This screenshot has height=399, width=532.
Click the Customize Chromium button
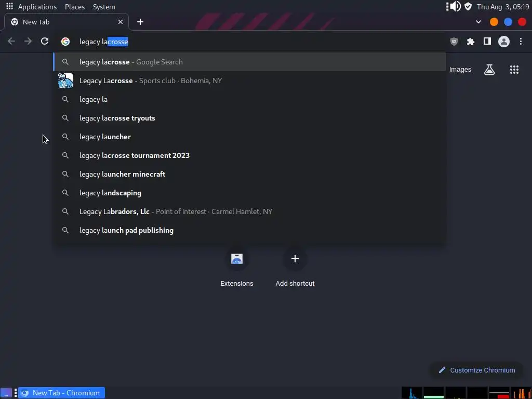pyautogui.click(x=477, y=370)
